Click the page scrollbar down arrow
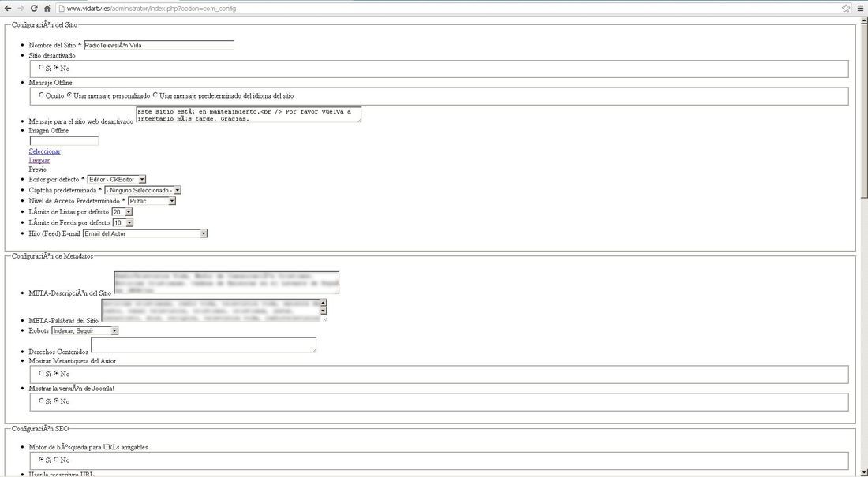 [863, 472]
